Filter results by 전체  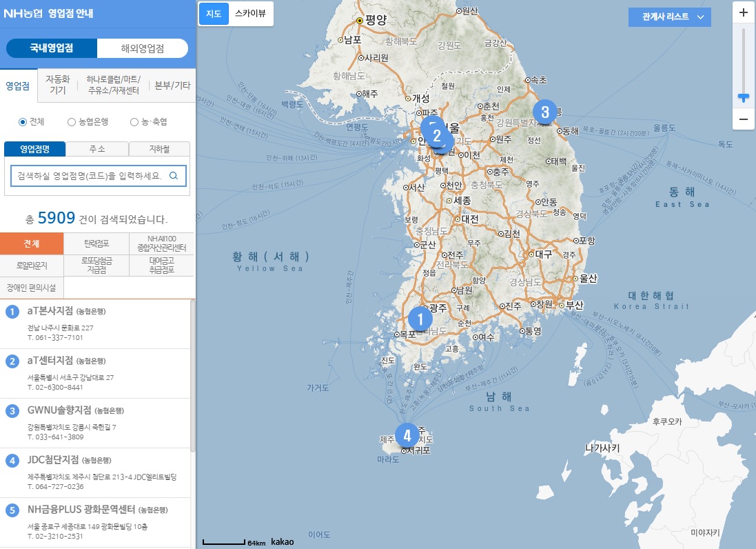point(32,243)
